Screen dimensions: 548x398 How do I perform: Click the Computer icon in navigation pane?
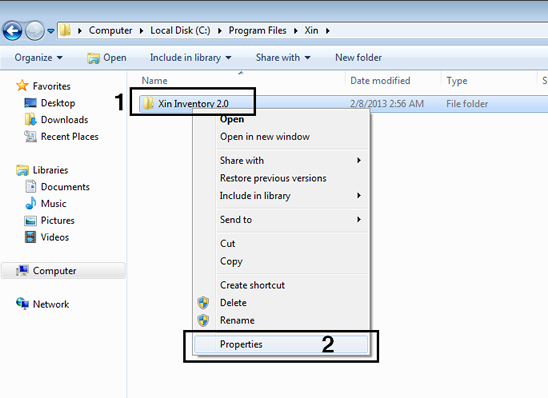point(22,271)
